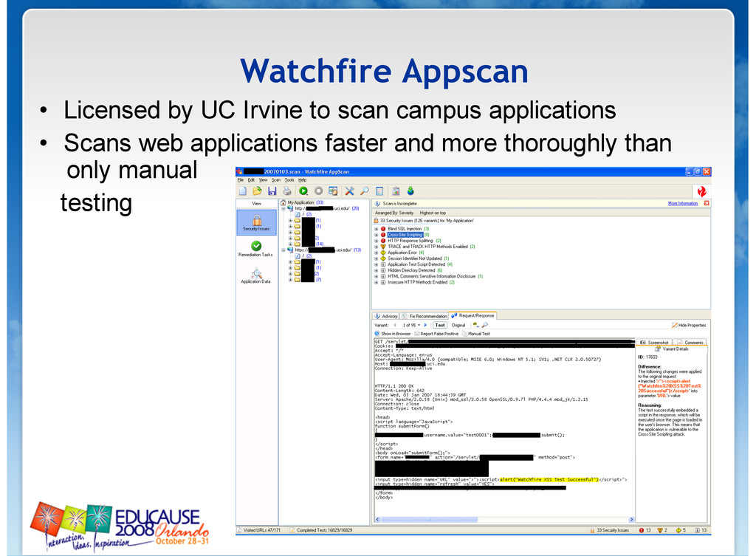This screenshot has height=556, width=756.
Task: Close the Scan is Incomplete banner
Action: coord(707,203)
